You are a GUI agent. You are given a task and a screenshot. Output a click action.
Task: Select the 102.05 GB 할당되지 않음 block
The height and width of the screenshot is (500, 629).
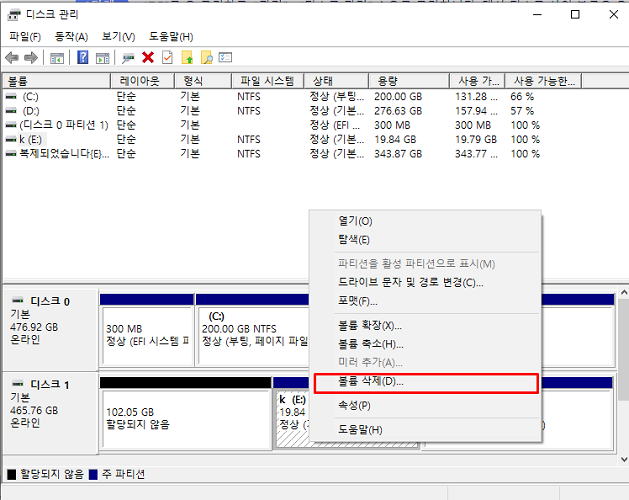coord(185,413)
